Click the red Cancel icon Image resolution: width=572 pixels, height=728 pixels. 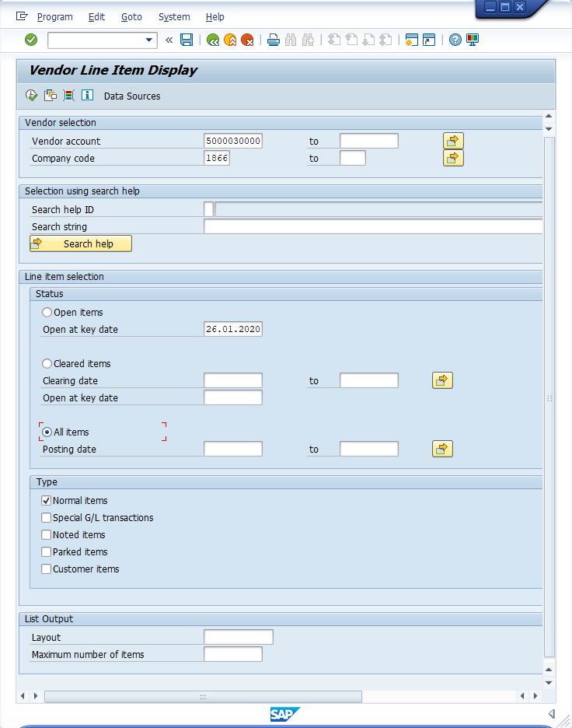[247, 40]
